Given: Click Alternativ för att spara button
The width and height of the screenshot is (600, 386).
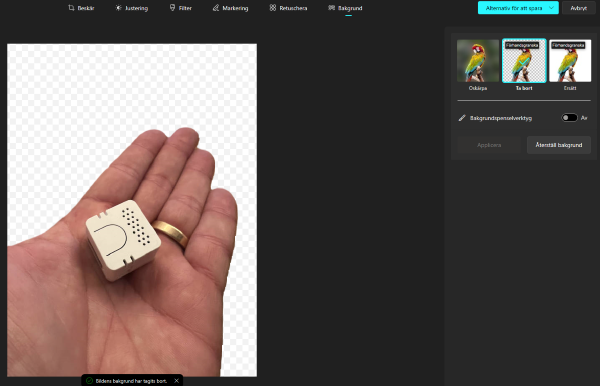Looking at the screenshot, I should (514, 8).
